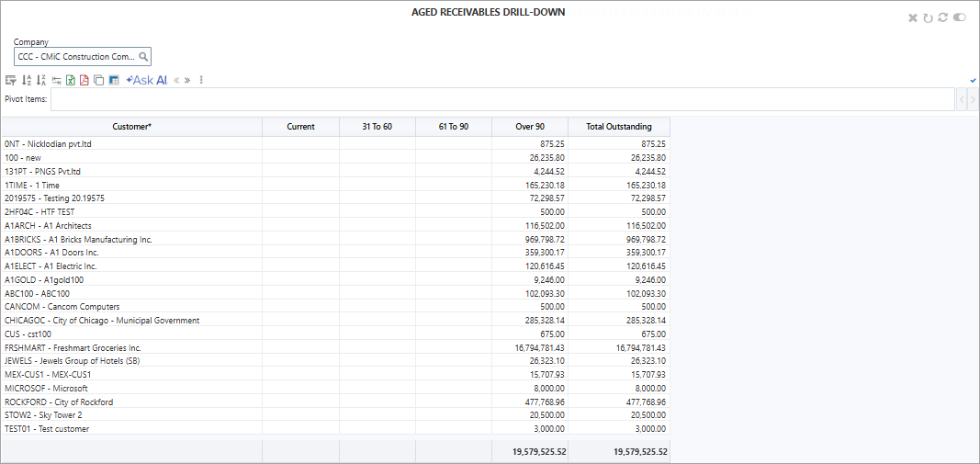The width and height of the screenshot is (980, 464).
Task: Click left arrow beside Pivot Items box
Action: pos(962,99)
